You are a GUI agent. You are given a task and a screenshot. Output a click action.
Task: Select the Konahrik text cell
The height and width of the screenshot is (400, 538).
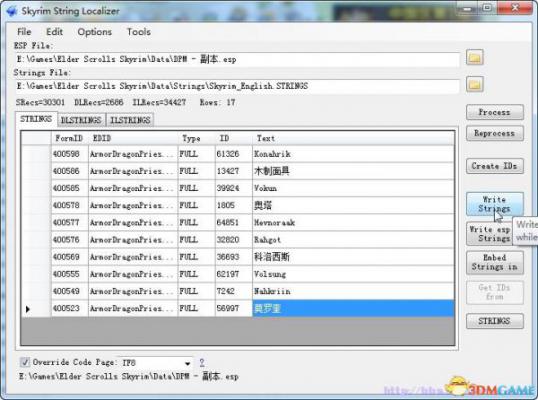353,154
